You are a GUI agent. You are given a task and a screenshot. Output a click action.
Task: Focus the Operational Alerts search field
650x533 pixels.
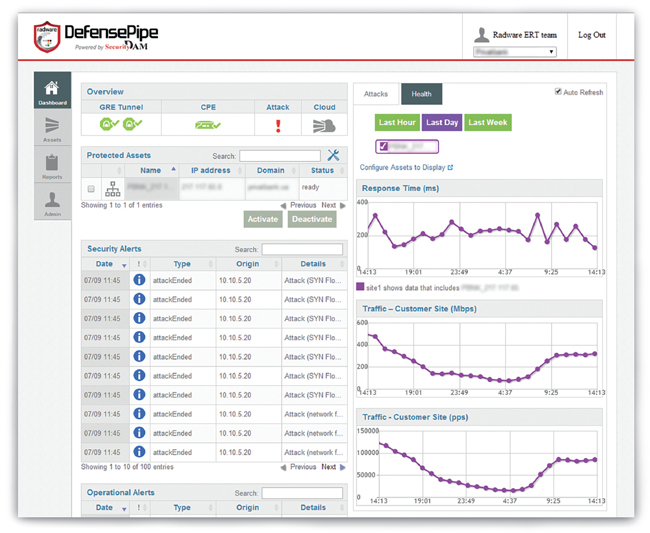pyautogui.click(x=302, y=493)
